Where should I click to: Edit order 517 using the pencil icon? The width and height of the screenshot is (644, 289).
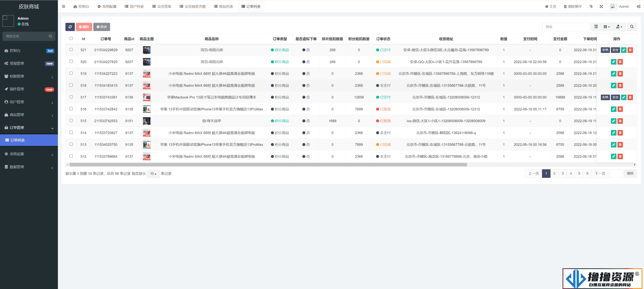pyautogui.click(x=624, y=97)
